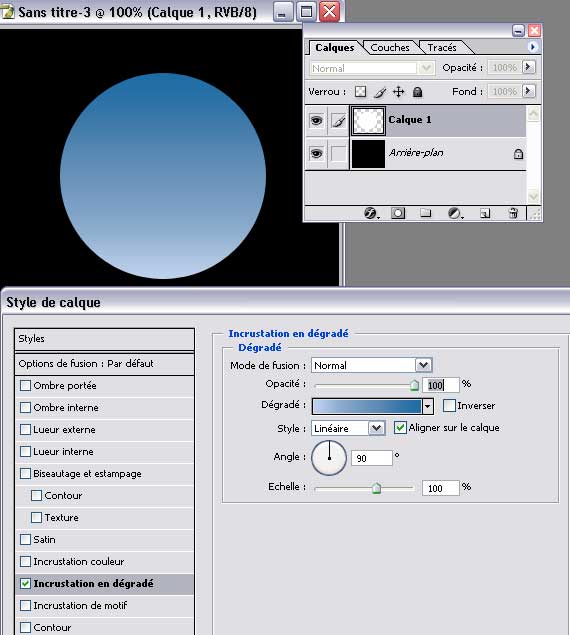Image resolution: width=570 pixels, height=635 pixels.
Task: Click the Angle value field
Action: pos(371,458)
